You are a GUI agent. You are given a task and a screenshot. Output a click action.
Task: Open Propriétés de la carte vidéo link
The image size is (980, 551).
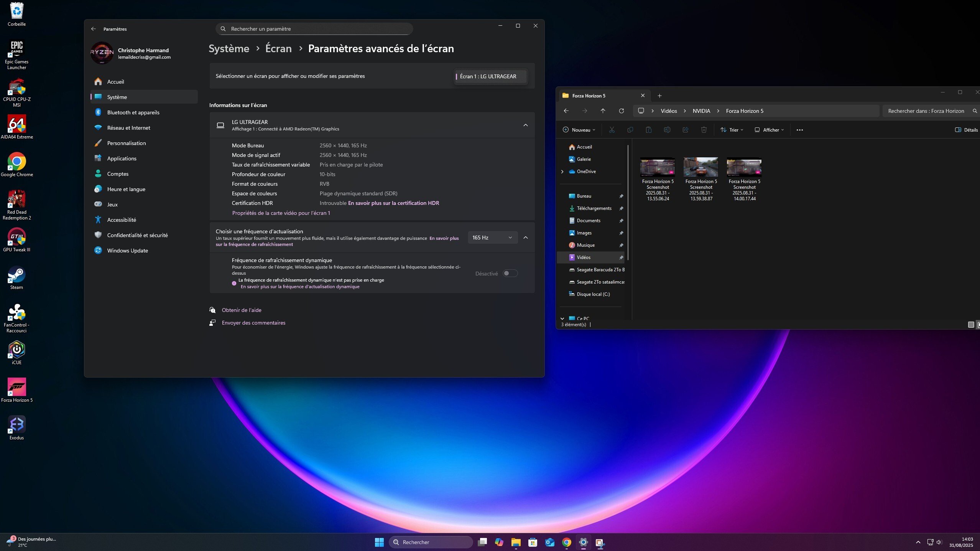(x=281, y=213)
